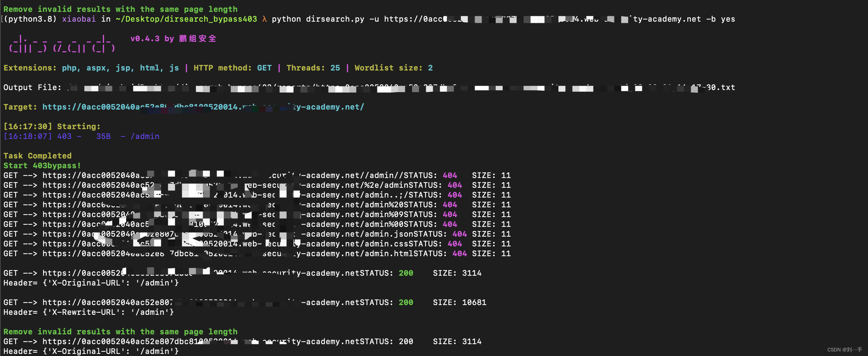
Task: Click the 'Extensions:' label
Action: point(30,68)
